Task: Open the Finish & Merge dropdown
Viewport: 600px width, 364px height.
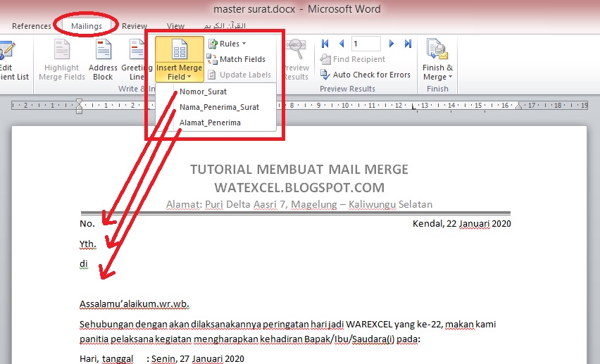Action: [x=437, y=60]
